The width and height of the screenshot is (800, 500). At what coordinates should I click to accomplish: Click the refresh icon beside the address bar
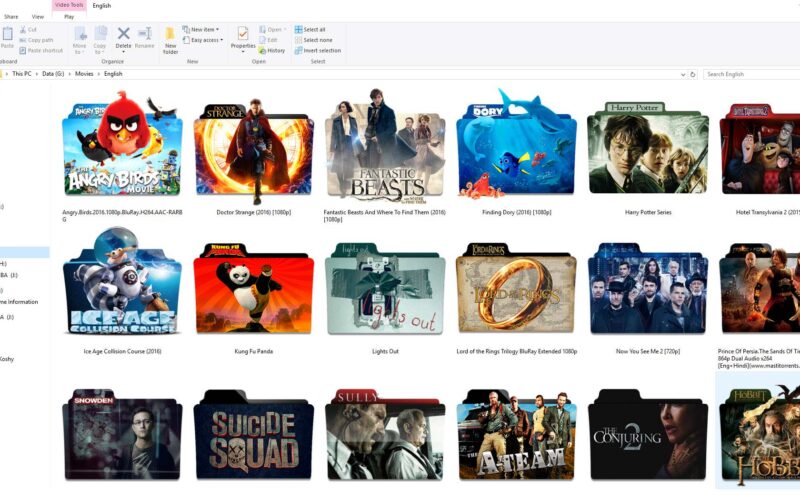pyautogui.click(x=693, y=74)
